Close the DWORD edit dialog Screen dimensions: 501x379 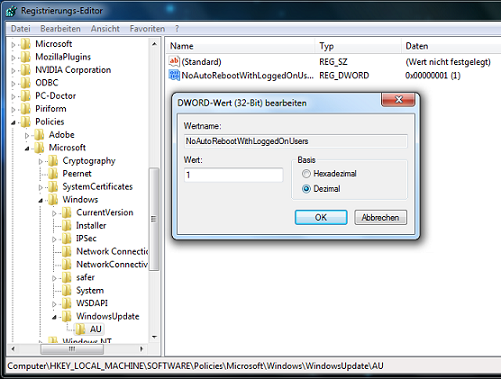pyautogui.click(x=398, y=99)
